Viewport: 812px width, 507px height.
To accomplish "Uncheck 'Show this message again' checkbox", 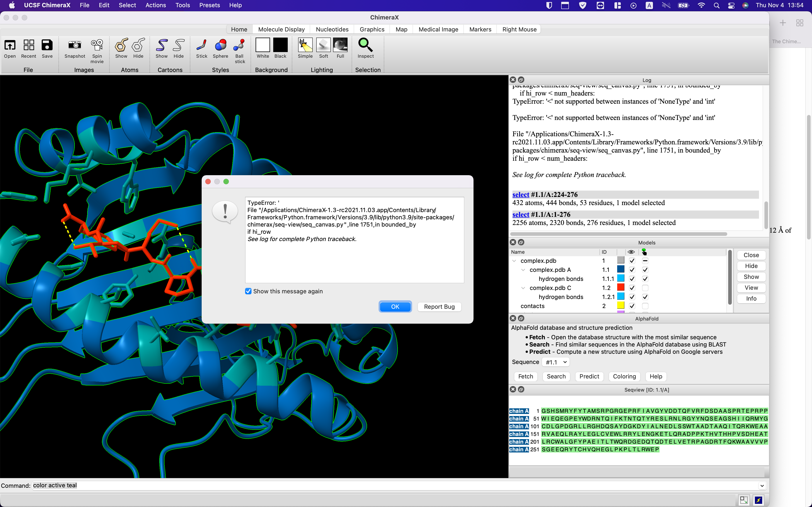I will (248, 291).
